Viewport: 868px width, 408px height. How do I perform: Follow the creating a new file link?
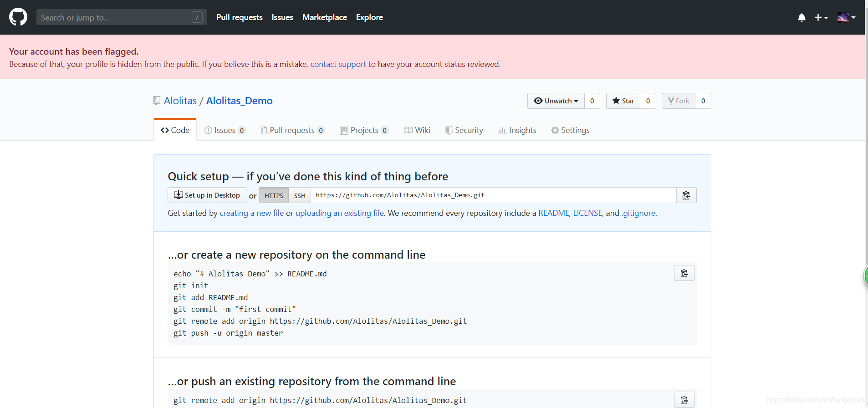252,213
